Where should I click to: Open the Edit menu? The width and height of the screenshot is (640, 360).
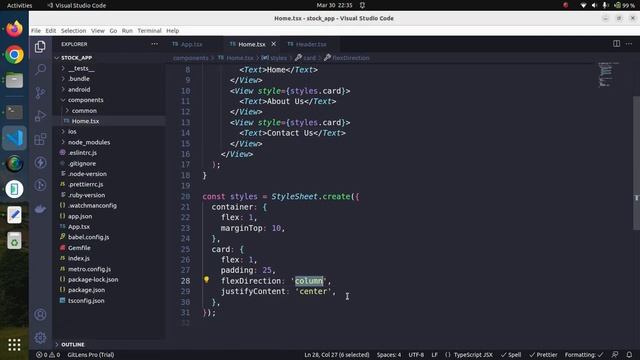51,31
